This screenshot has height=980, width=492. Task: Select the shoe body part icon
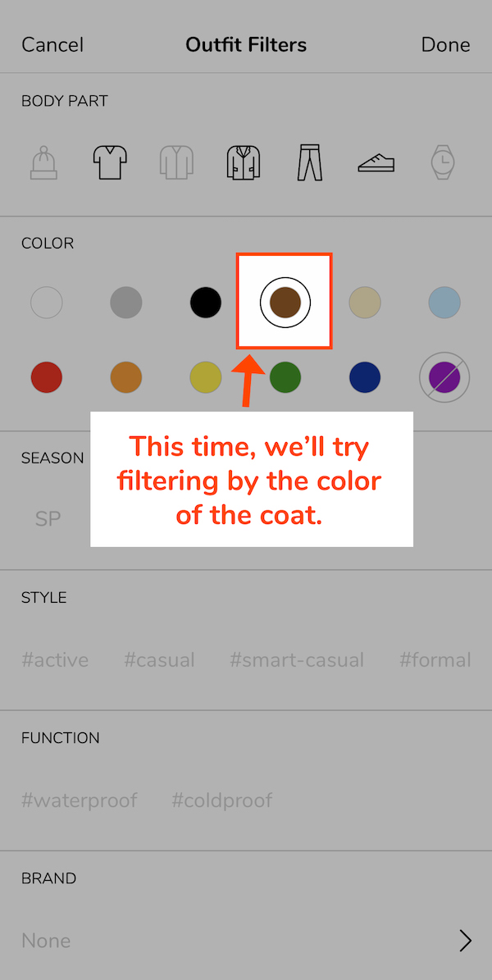(376, 162)
